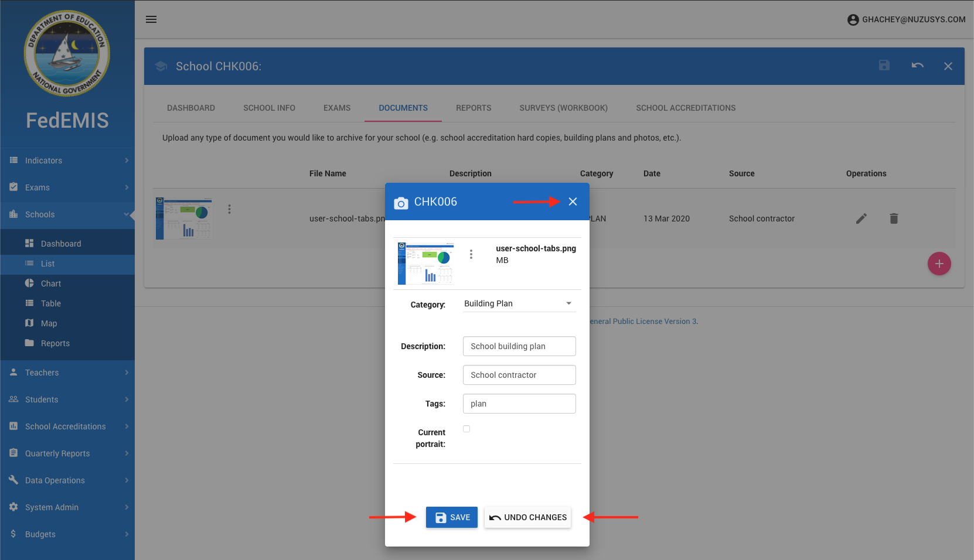Select Map in the Schools submenu
This screenshot has height=560, width=974.
pyautogui.click(x=49, y=323)
